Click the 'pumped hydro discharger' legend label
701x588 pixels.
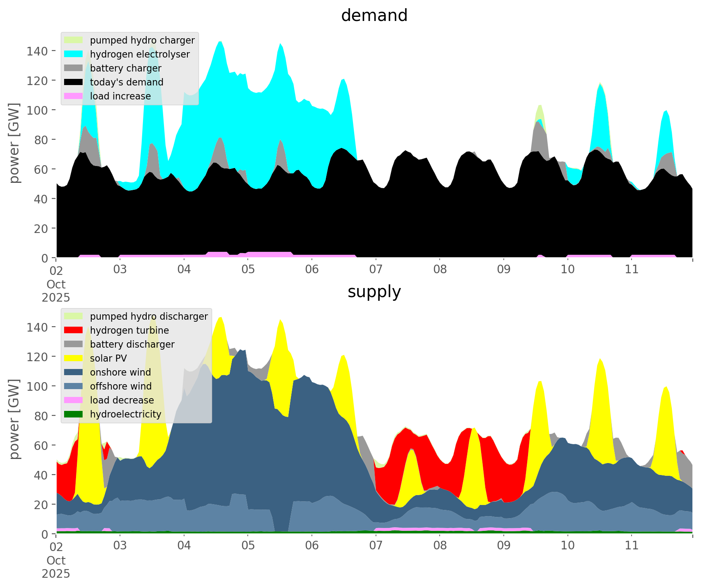coord(149,316)
